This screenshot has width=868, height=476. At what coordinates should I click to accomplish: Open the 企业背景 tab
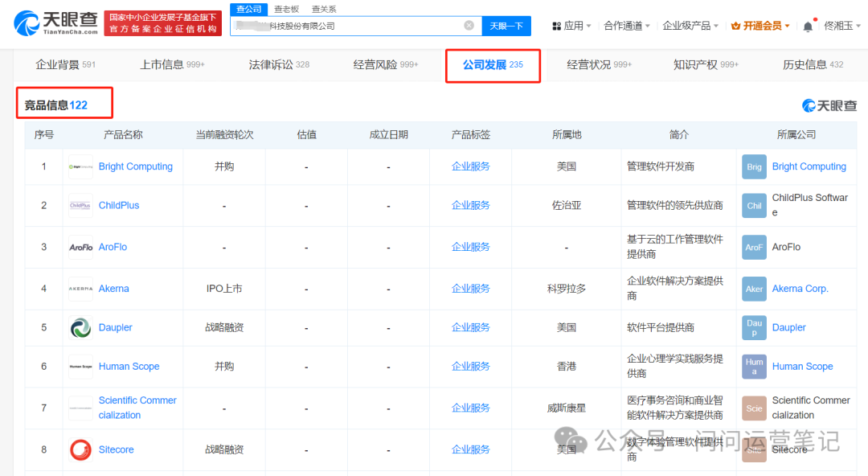pos(65,65)
